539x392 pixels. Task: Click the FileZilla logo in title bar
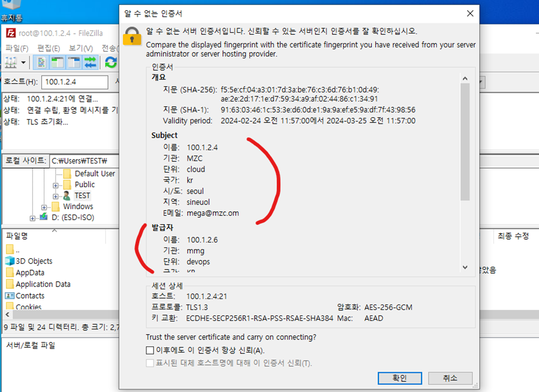11,33
